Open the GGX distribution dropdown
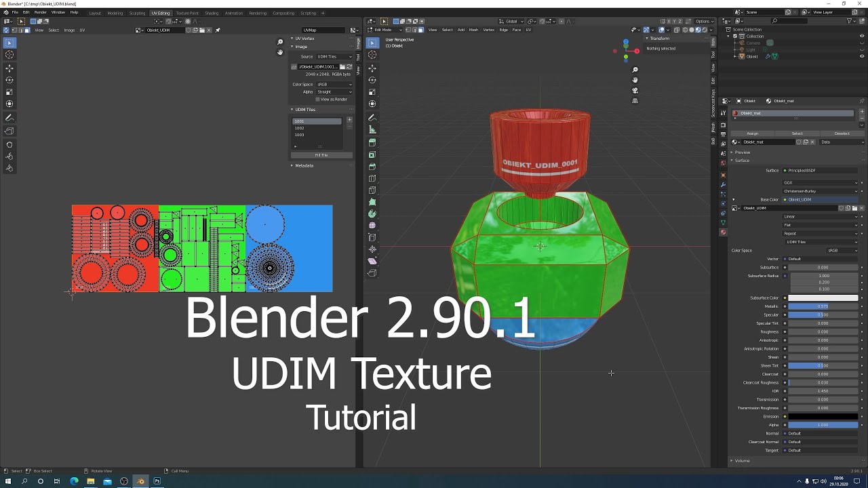 (821, 183)
